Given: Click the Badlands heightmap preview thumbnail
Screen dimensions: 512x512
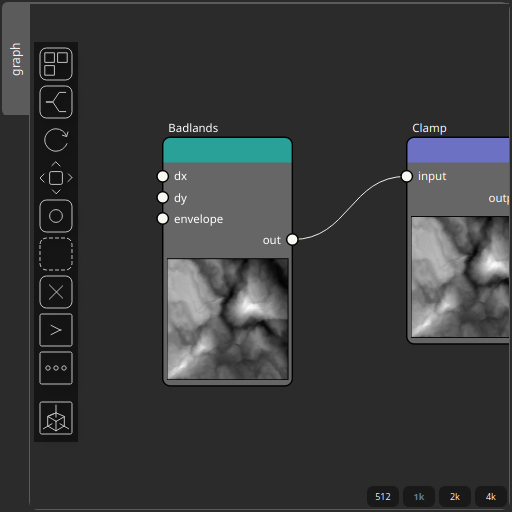Looking at the screenshot, I should click(x=228, y=319).
